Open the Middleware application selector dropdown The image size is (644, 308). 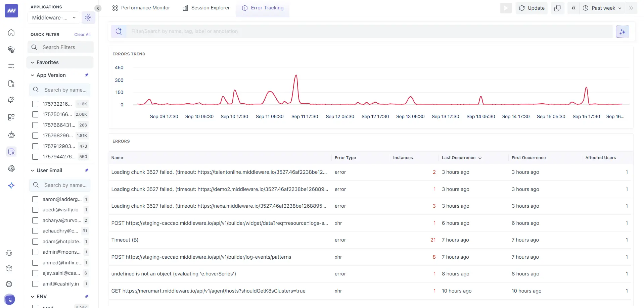pos(53,17)
